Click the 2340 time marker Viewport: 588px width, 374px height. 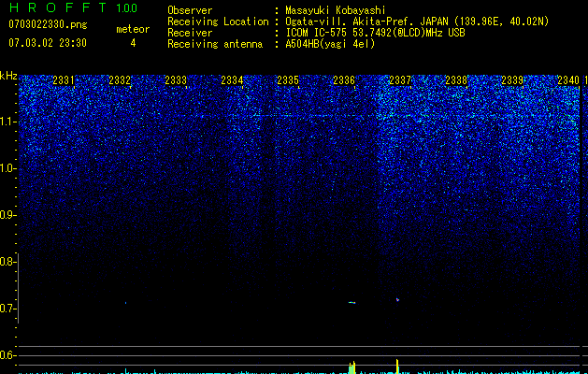568,80
